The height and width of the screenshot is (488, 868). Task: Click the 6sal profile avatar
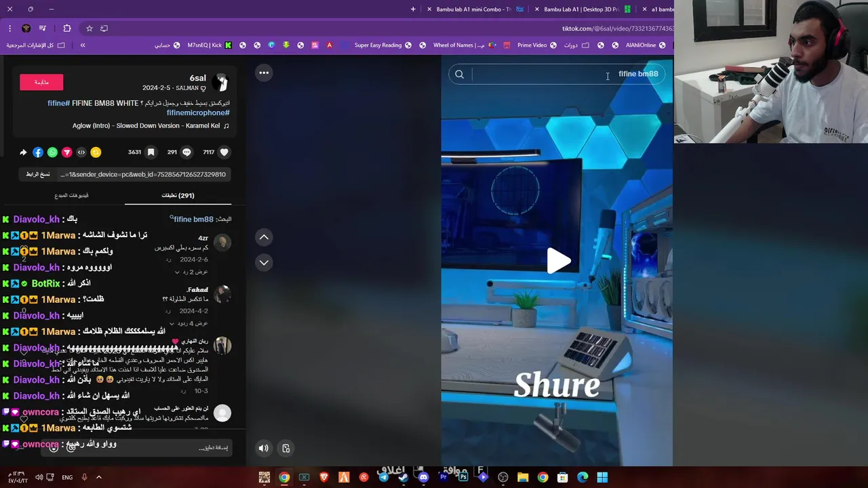221,82
